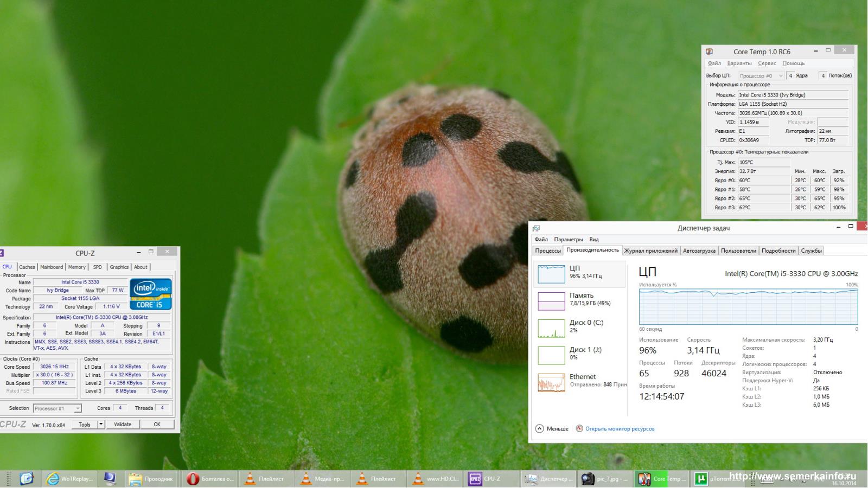The width and height of the screenshot is (868, 488).
Task: Click the Intel Core i5 logo in CPU-Z
Action: pos(151,294)
